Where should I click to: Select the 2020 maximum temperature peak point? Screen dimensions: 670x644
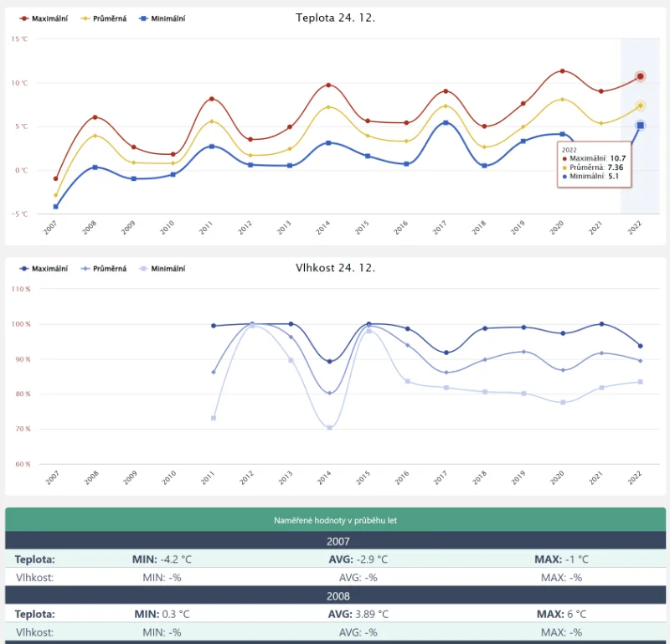click(x=562, y=71)
